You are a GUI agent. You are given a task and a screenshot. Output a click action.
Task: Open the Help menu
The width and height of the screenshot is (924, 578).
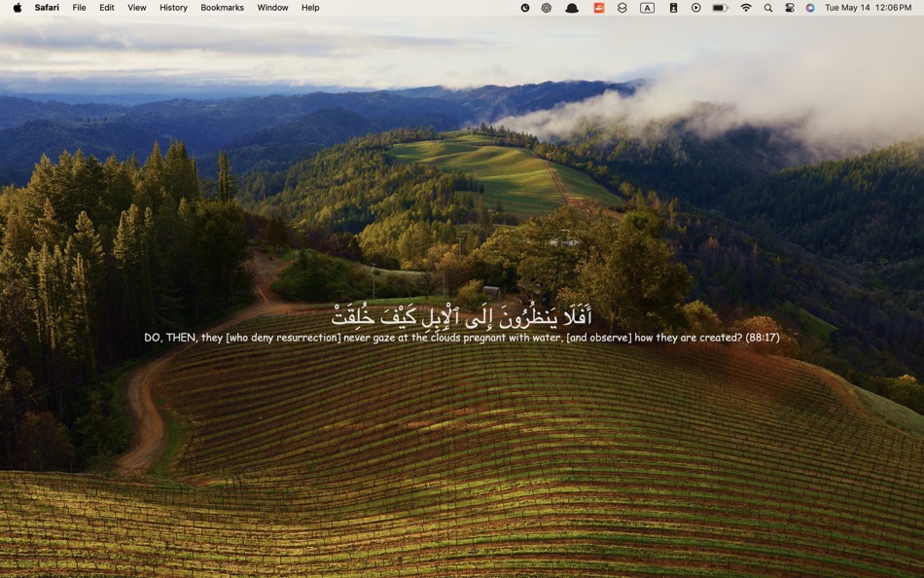(310, 8)
